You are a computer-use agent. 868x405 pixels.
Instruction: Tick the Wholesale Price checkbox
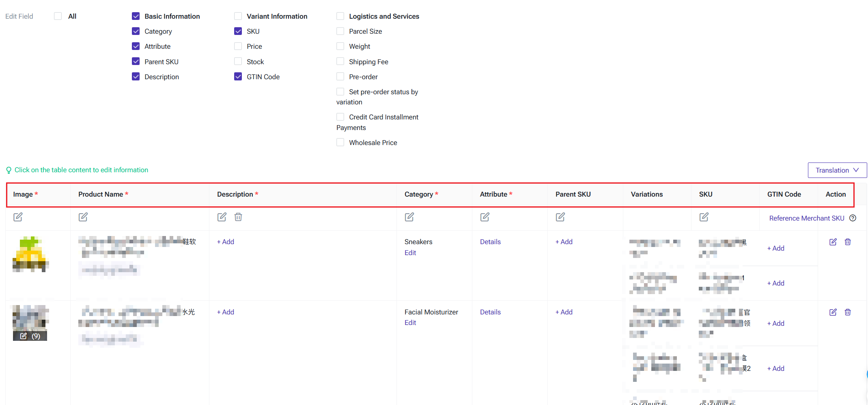[340, 143]
